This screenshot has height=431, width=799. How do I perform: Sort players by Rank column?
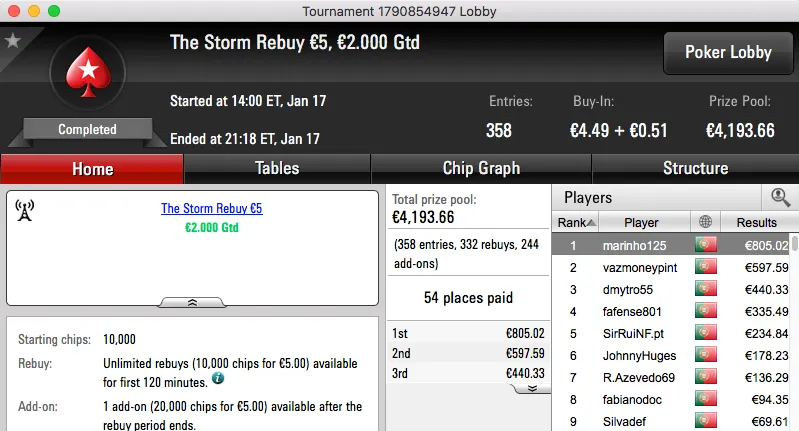(x=577, y=222)
